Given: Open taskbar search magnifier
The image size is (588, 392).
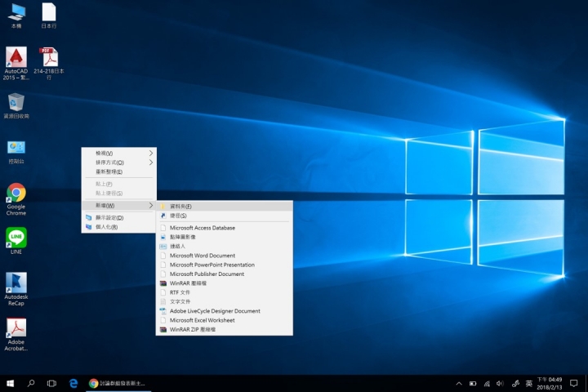Looking at the screenshot, I should click(x=31, y=383).
